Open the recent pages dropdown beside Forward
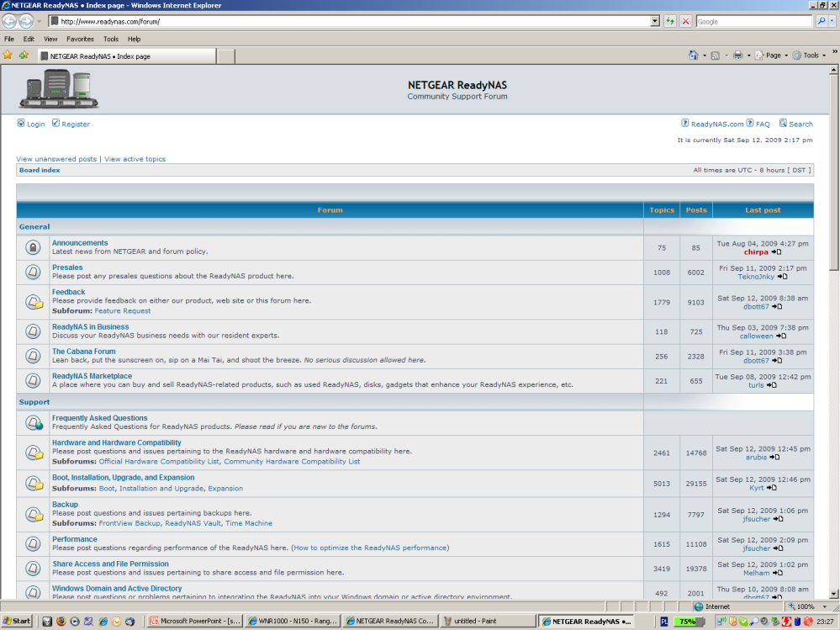This screenshot has height=630, width=840. (x=39, y=21)
